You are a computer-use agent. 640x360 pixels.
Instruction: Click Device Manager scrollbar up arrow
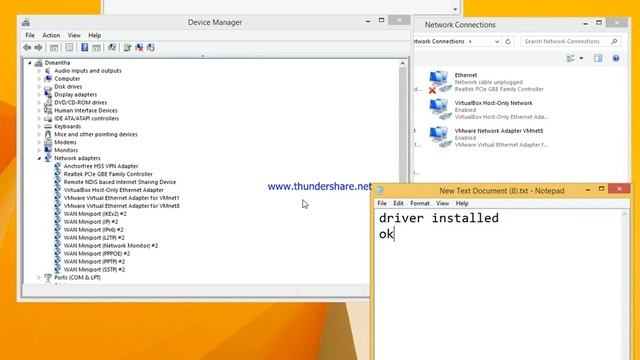[x=402, y=63]
